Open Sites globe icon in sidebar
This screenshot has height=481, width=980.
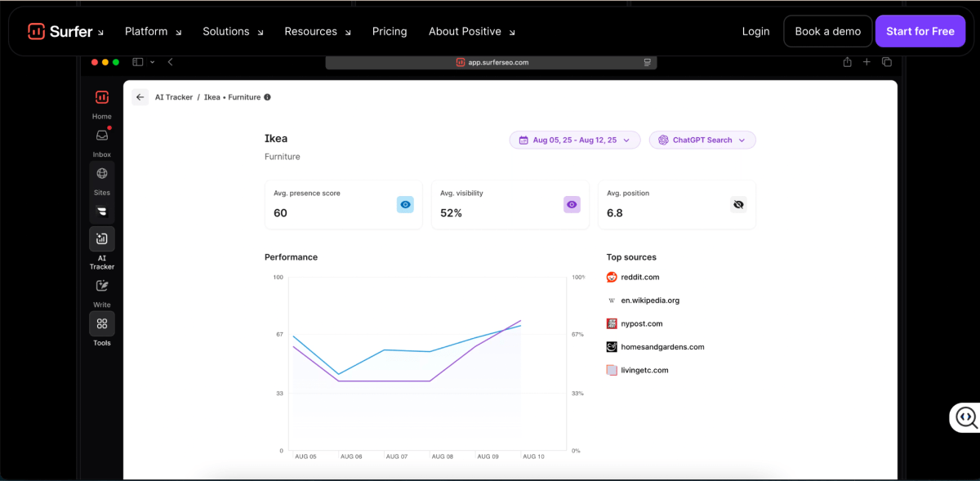coord(102,173)
